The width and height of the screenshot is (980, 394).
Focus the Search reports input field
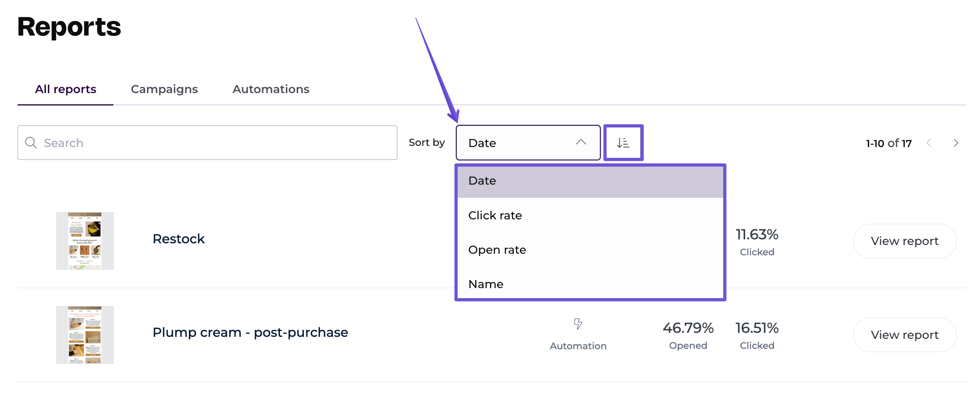click(216, 143)
